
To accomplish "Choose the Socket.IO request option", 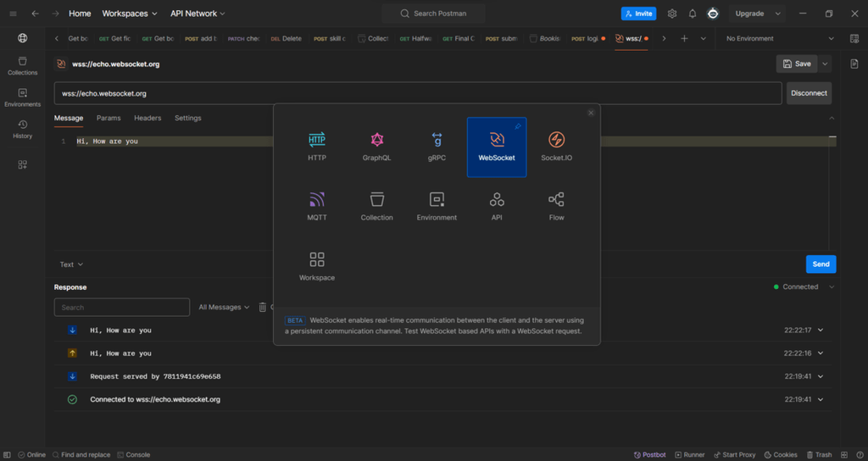I will pyautogui.click(x=556, y=147).
